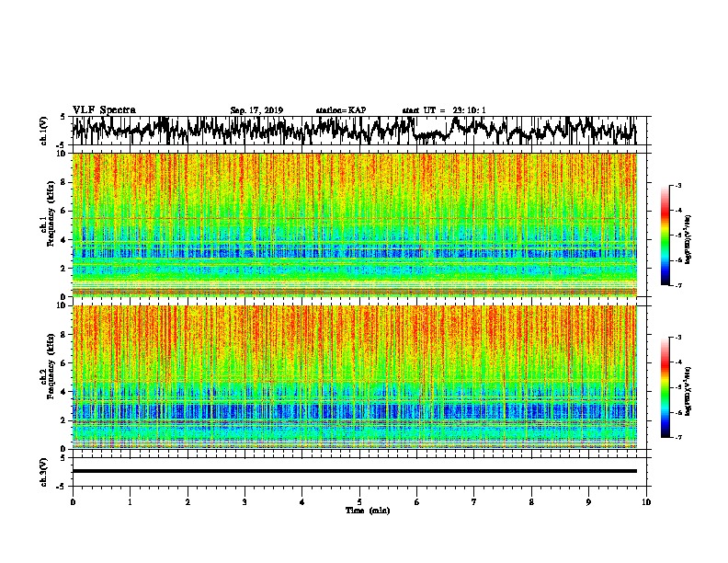This screenshot has height=563, width=728.
Task: Click the "-4" tick on ch.2 color bar
Action: [x=678, y=362]
